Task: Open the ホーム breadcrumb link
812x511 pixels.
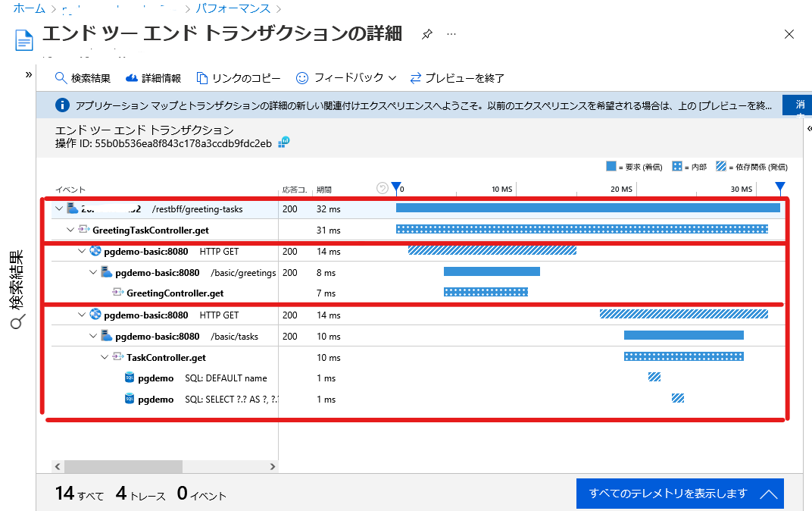Action: (x=30, y=9)
